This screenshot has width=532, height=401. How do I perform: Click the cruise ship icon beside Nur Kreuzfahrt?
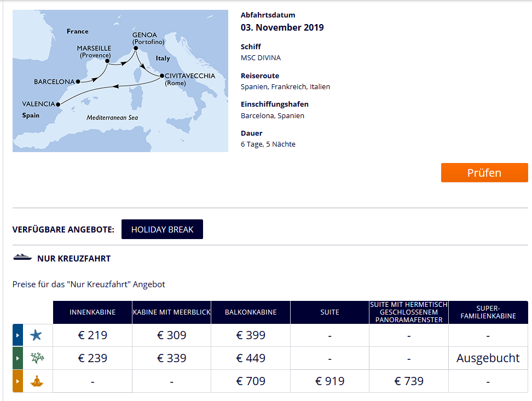(22, 258)
